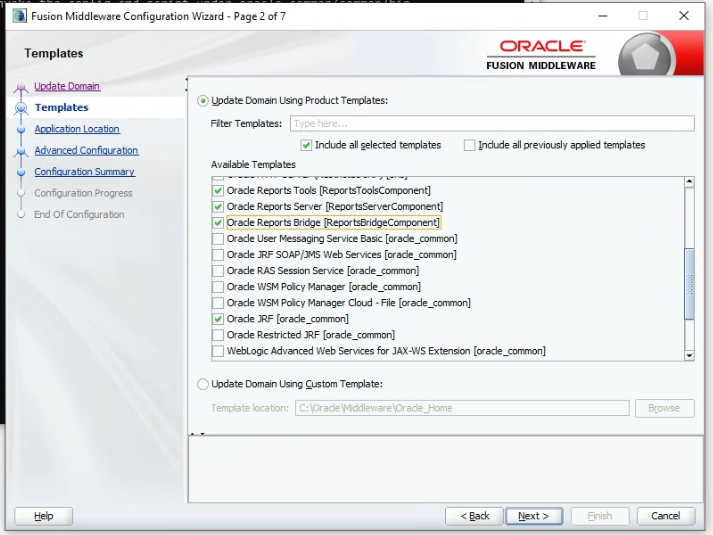
Task: Select Update Domain Using Product Templates radio
Action: tap(203, 100)
